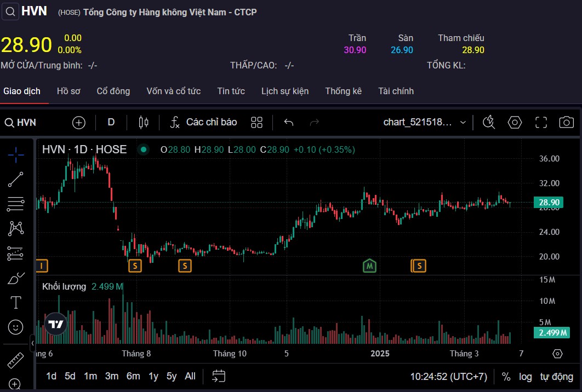Take a chart snapshot with camera icon
The image size is (582, 392).
click(x=566, y=122)
